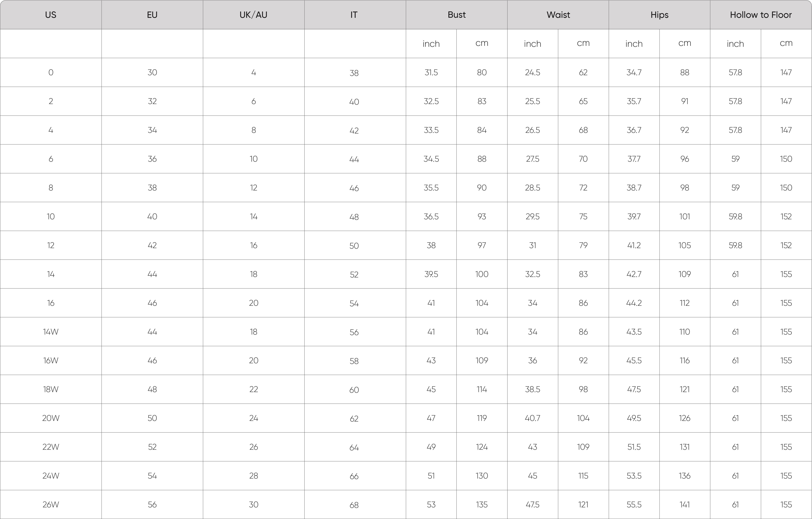This screenshot has height=519, width=812.
Task: Click the 22W size cell
Action: pos(51,447)
